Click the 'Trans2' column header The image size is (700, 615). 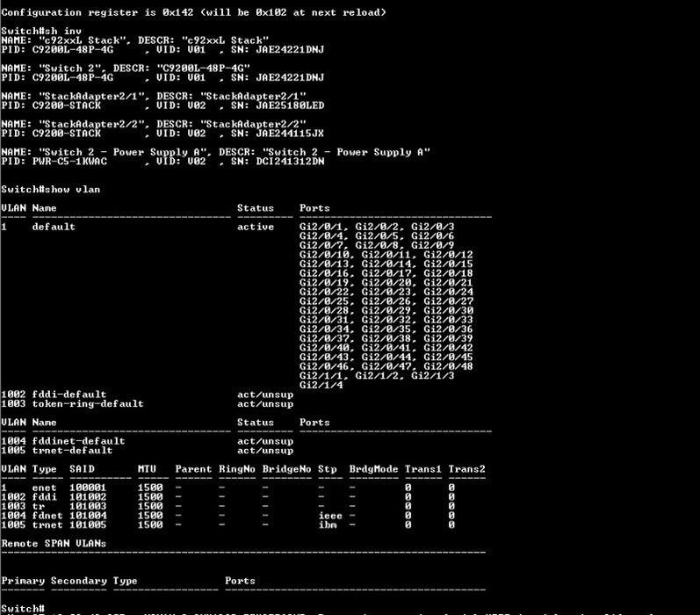coord(466,469)
